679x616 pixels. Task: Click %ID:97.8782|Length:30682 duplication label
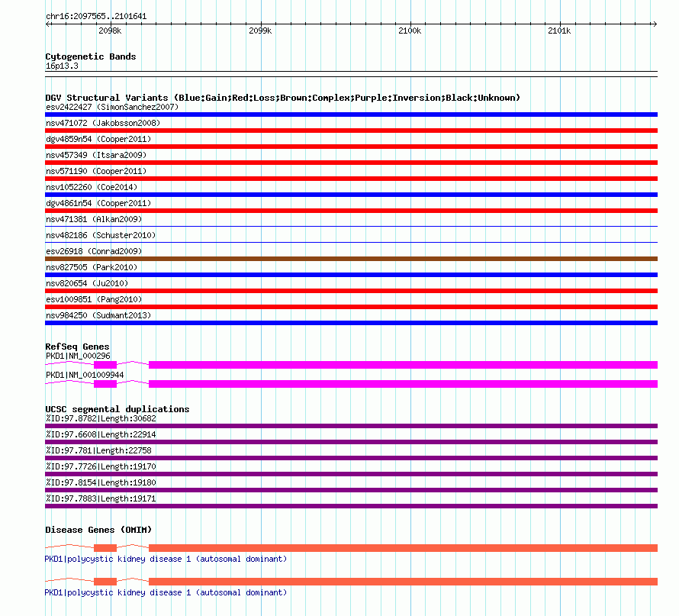[x=101, y=418]
